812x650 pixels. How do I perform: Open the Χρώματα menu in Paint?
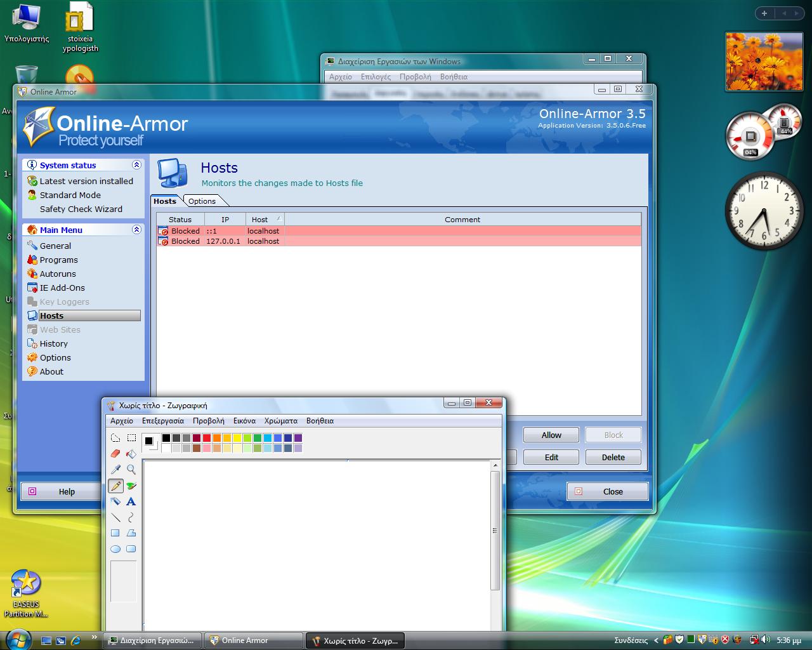(x=281, y=421)
